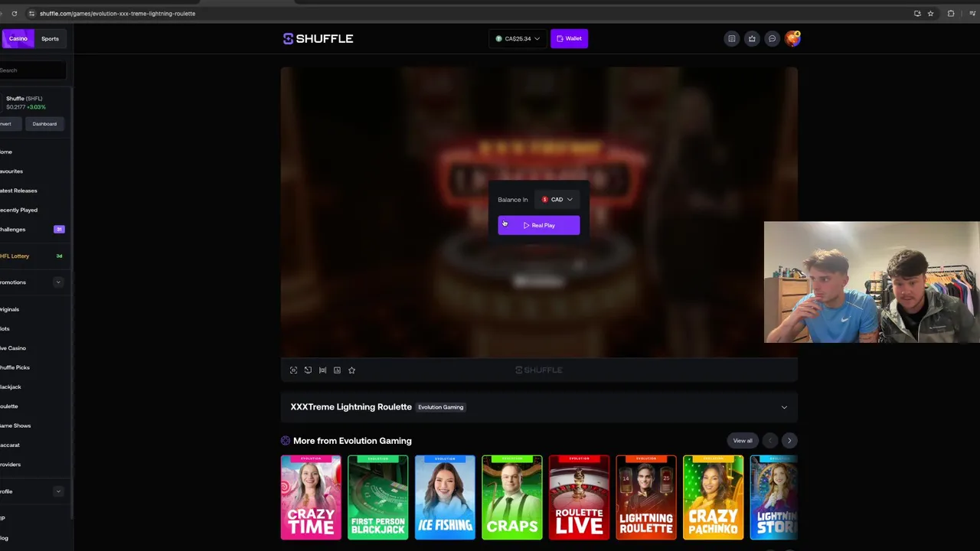
Task: Enter fullscreen with the first game toolbar icon
Action: pos(293,370)
